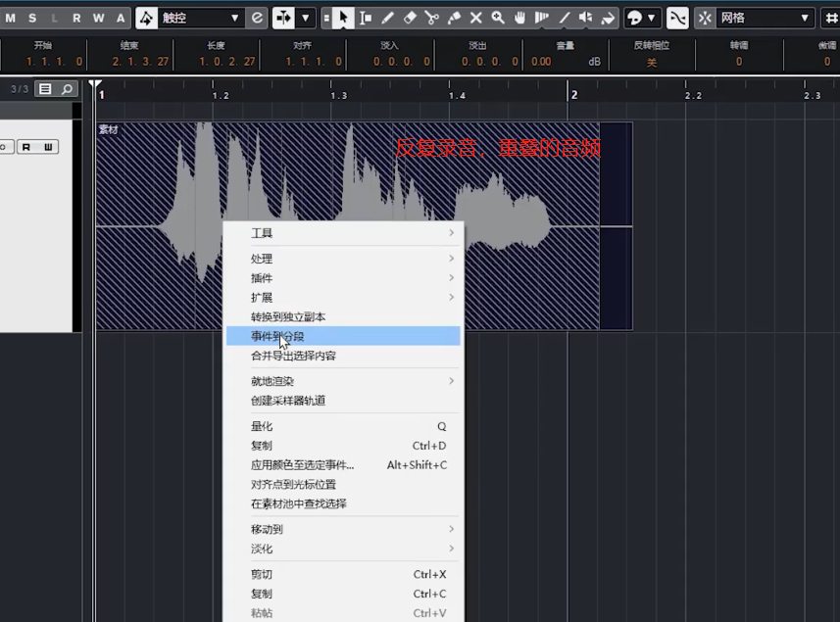Click the 长度 length value
840x622 pixels.
click(x=227, y=62)
